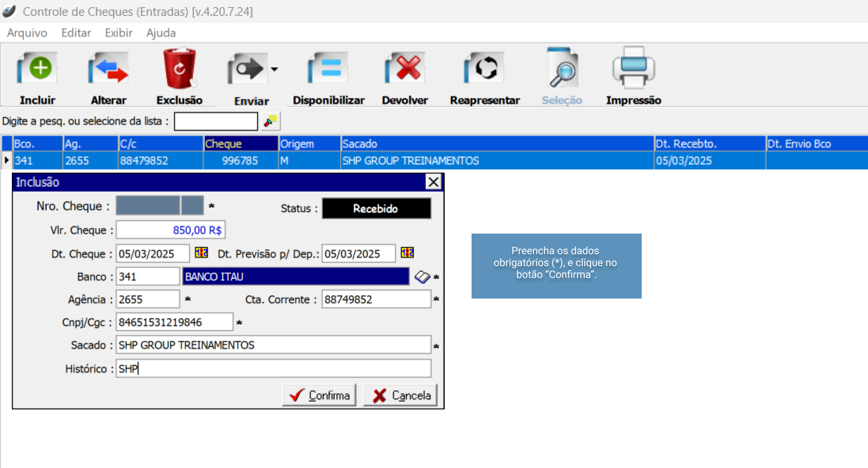Open calendar for Dt. Previsão p/ Dep.
This screenshot has width=868, height=468.
(407, 253)
